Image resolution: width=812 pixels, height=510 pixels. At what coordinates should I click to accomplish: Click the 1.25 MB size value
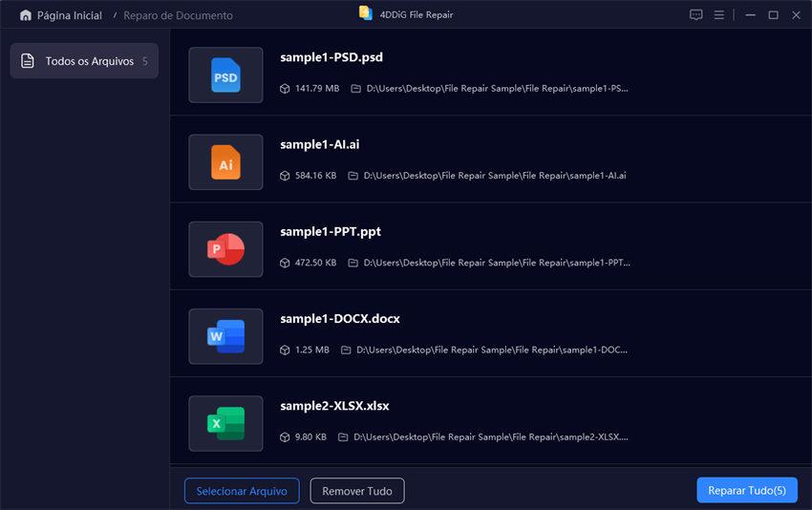[311, 350]
